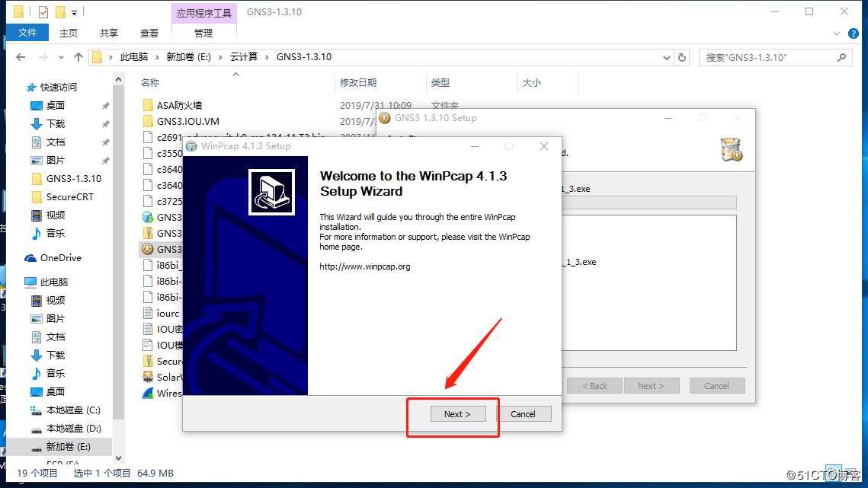The height and width of the screenshot is (488, 868).
Task: Open 视频 under quick access
Action: (56, 215)
